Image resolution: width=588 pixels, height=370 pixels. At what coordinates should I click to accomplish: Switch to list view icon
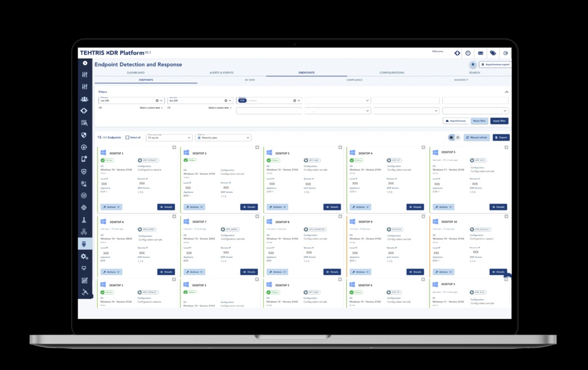458,137
